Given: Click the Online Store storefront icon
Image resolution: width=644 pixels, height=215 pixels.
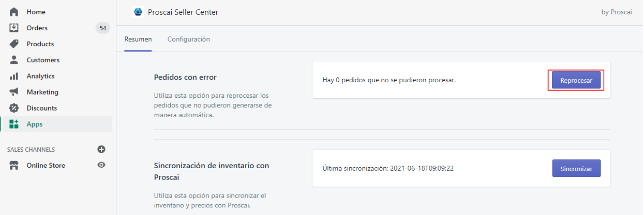Looking at the screenshot, I should 14,165.
